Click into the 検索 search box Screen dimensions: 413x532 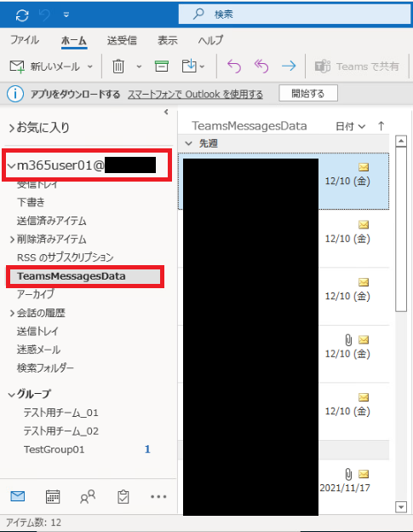pyautogui.click(x=294, y=14)
